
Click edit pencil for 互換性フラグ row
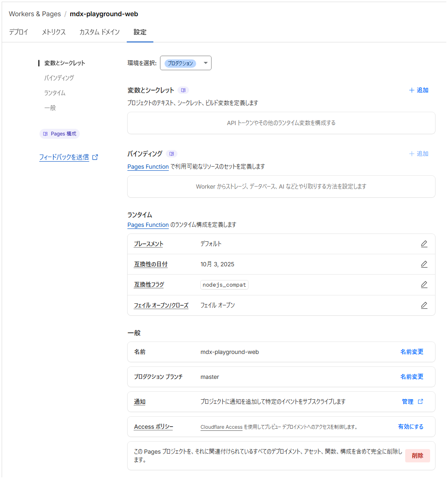click(x=424, y=285)
